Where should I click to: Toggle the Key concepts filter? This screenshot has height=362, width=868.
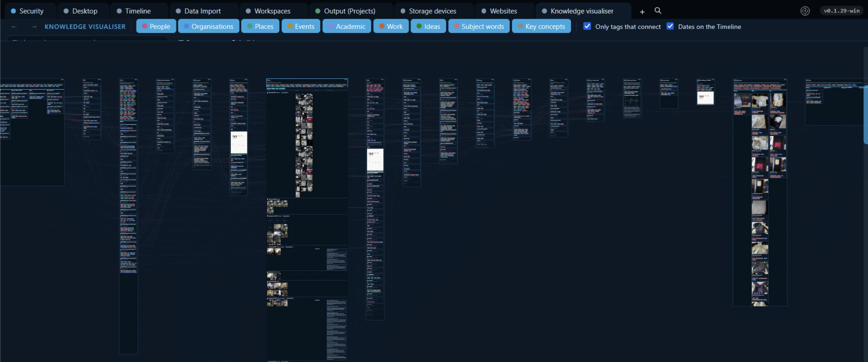(542, 26)
